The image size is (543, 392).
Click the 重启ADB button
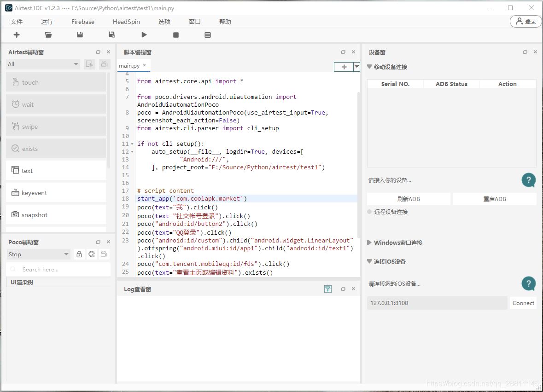[x=495, y=199]
